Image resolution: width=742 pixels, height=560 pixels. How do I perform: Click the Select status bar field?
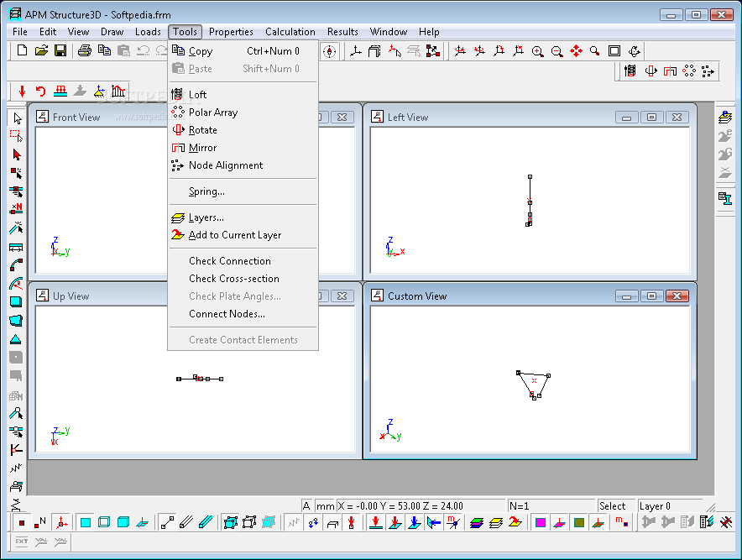click(x=615, y=506)
